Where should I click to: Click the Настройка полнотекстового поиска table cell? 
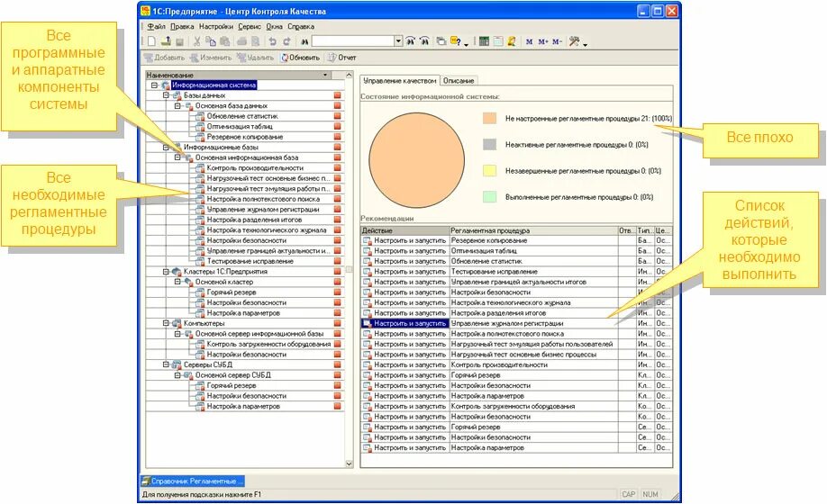533,334
